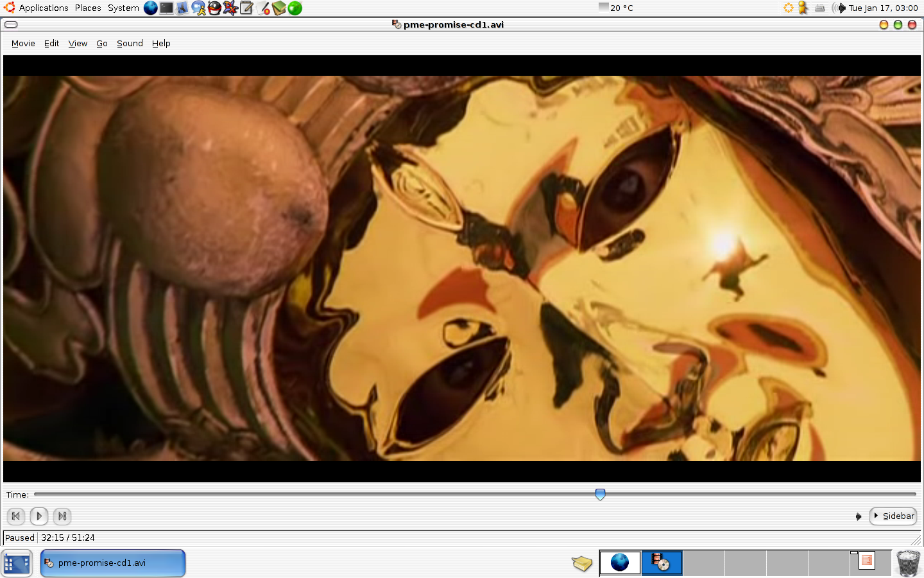Viewport: 924px width, 578px height.
Task: Click the colorful X launcher icon
Action: 230,8
